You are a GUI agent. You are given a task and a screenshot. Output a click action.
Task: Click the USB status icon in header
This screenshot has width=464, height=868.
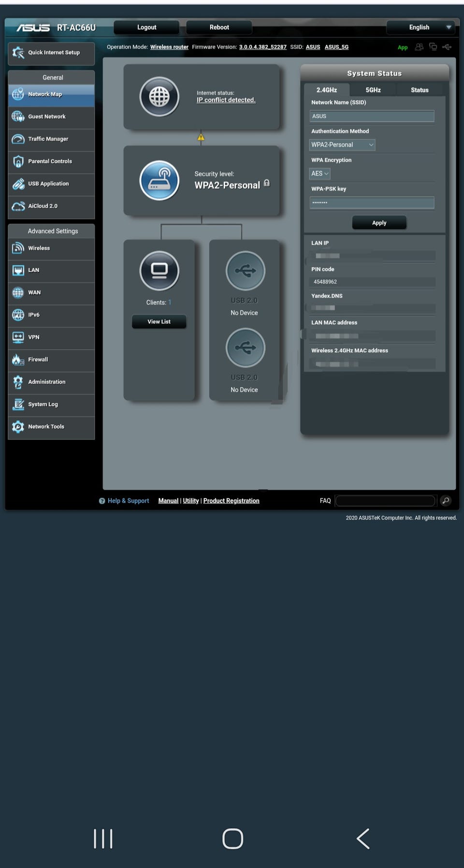pyautogui.click(x=447, y=47)
